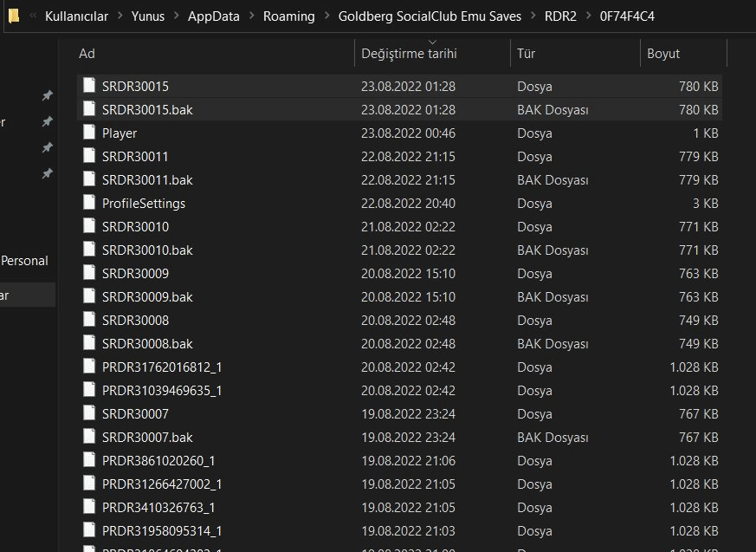Go to RDR2 folder in the breadcrumb

click(561, 16)
